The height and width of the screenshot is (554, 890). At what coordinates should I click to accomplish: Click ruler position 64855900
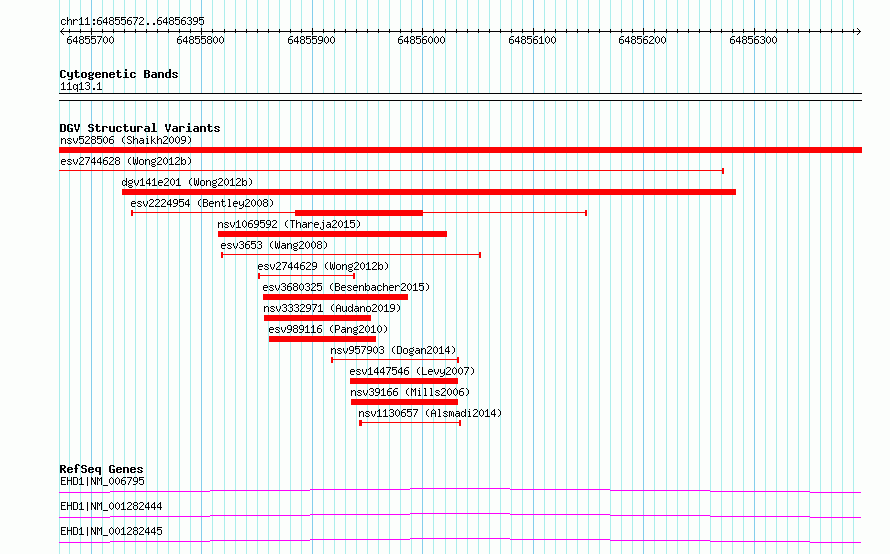click(x=311, y=40)
